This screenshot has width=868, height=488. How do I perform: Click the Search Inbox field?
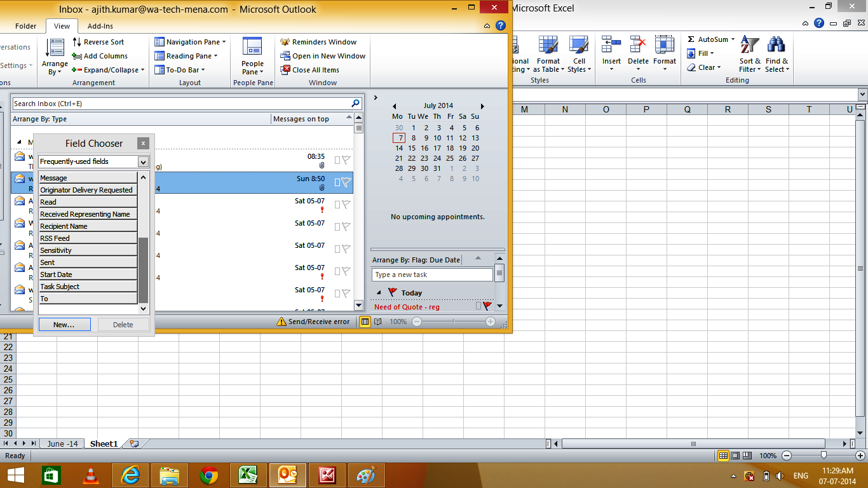tap(181, 104)
